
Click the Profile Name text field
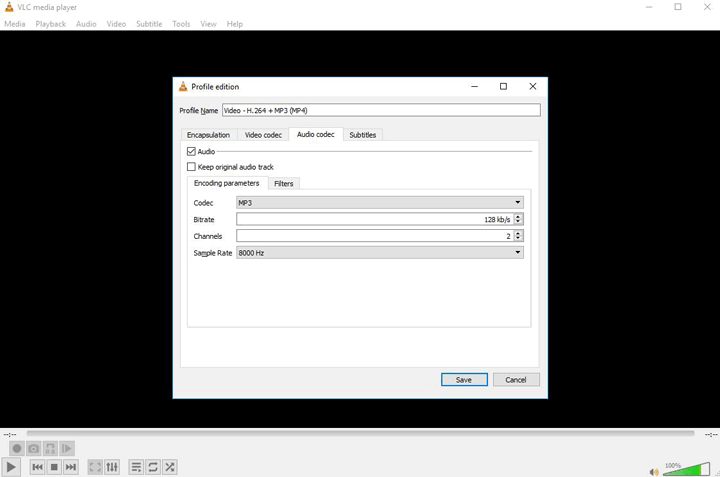point(380,111)
